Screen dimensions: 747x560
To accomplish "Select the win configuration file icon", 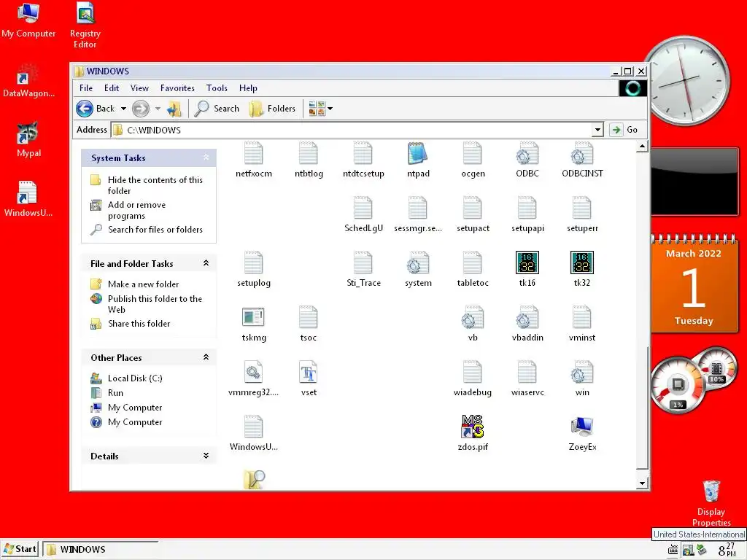I will point(581,372).
